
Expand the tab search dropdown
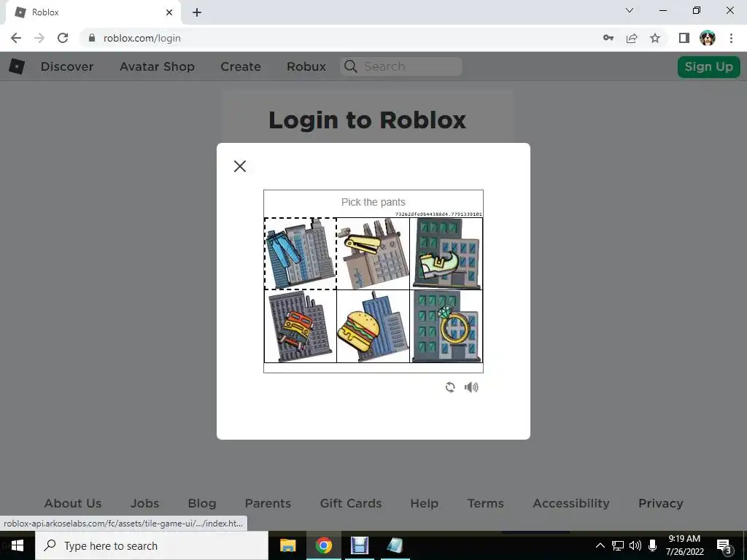pyautogui.click(x=630, y=10)
